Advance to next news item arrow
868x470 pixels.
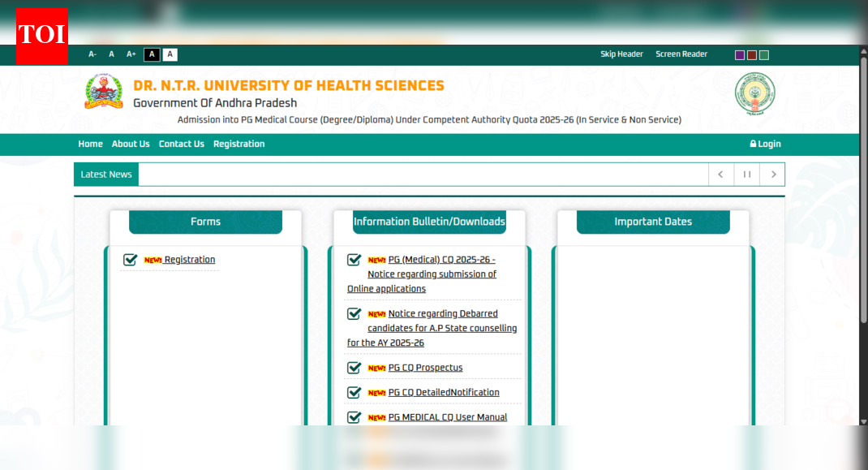(x=772, y=175)
